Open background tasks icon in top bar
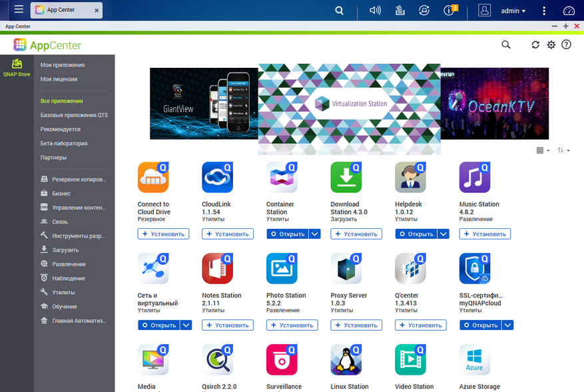 tap(400, 11)
